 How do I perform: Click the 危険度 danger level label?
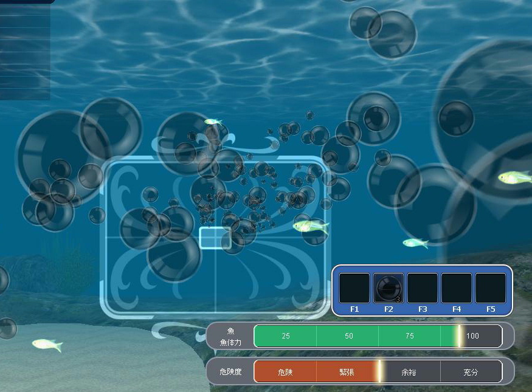tap(230, 371)
